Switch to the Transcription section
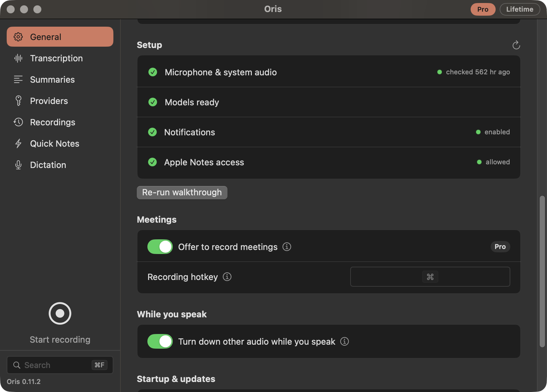Screen dimensions: 547x392 click(x=60, y=58)
